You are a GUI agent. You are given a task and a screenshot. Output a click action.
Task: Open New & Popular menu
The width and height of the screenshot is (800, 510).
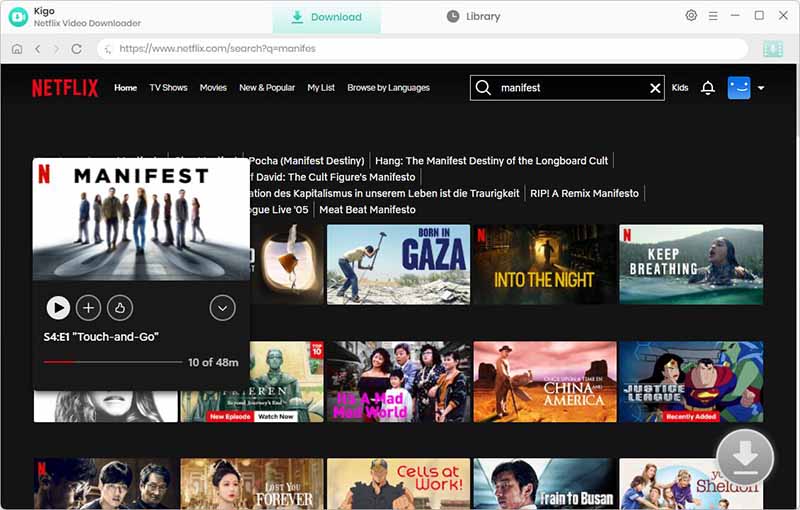click(267, 88)
